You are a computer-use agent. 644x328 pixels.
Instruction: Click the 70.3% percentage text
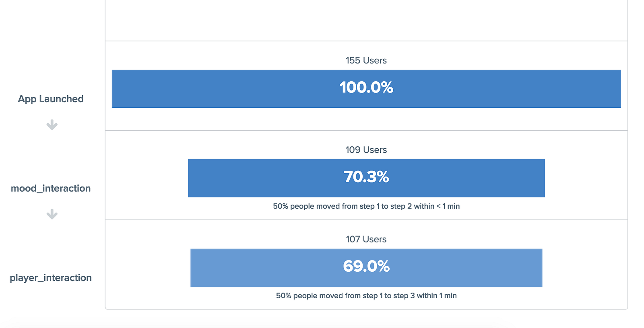pyautogui.click(x=366, y=177)
